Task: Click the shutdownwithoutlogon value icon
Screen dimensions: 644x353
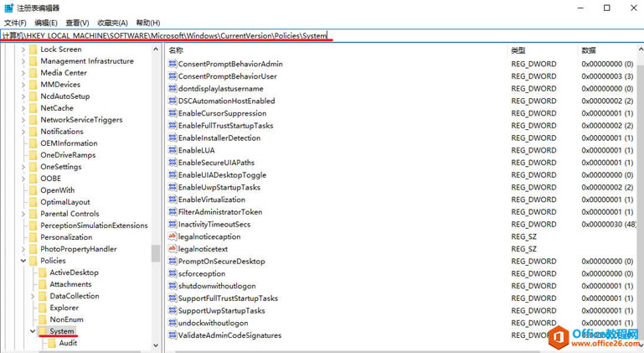Action: [x=173, y=286]
